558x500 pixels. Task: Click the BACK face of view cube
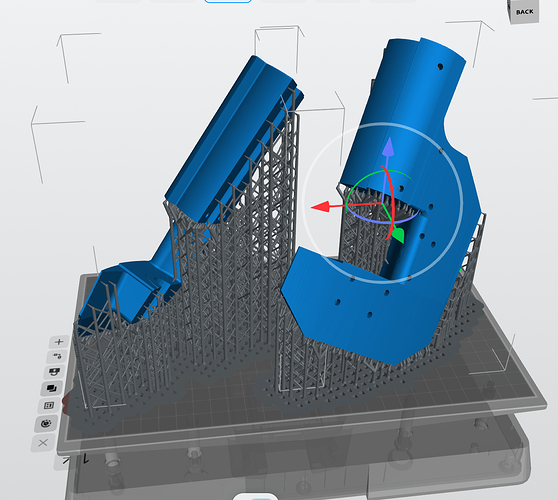click(524, 12)
